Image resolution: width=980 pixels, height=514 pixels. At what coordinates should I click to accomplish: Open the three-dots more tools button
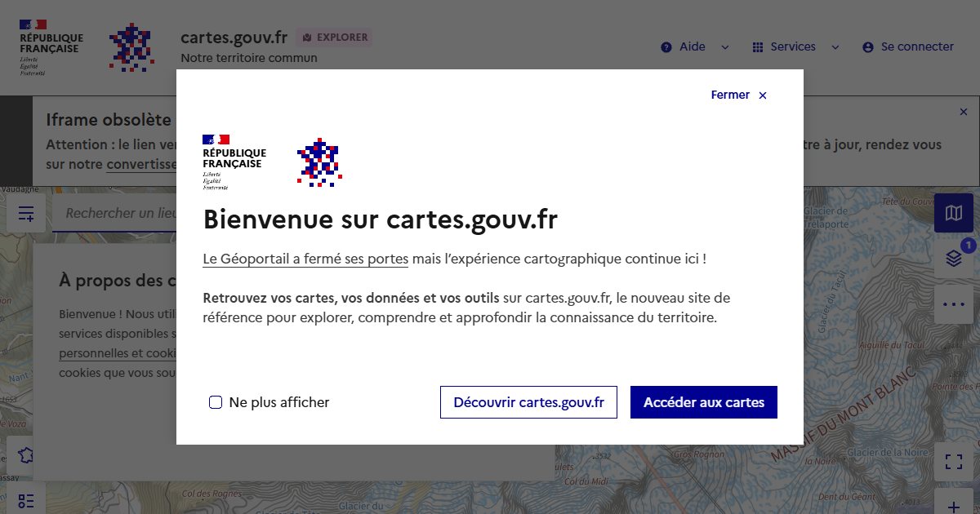click(954, 304)
